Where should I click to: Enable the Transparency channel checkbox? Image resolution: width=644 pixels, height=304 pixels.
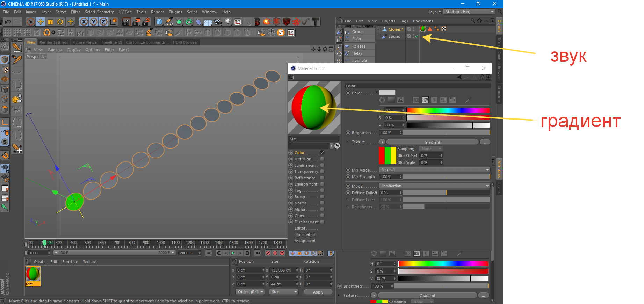click(x=322, y=172)
